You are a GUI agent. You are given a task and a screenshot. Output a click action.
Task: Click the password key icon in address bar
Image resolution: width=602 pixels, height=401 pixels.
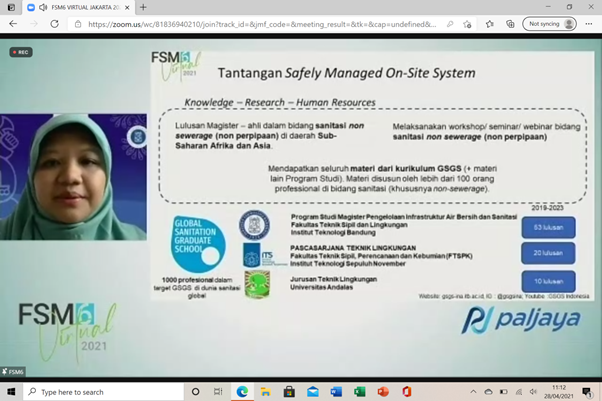pos(450,24)
